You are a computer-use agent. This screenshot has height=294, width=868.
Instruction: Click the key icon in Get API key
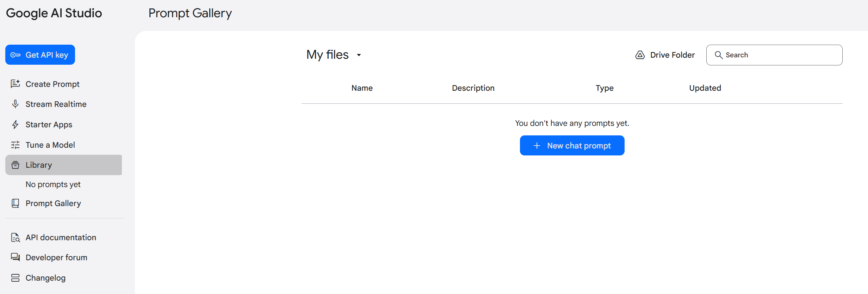tap(15, 55)
